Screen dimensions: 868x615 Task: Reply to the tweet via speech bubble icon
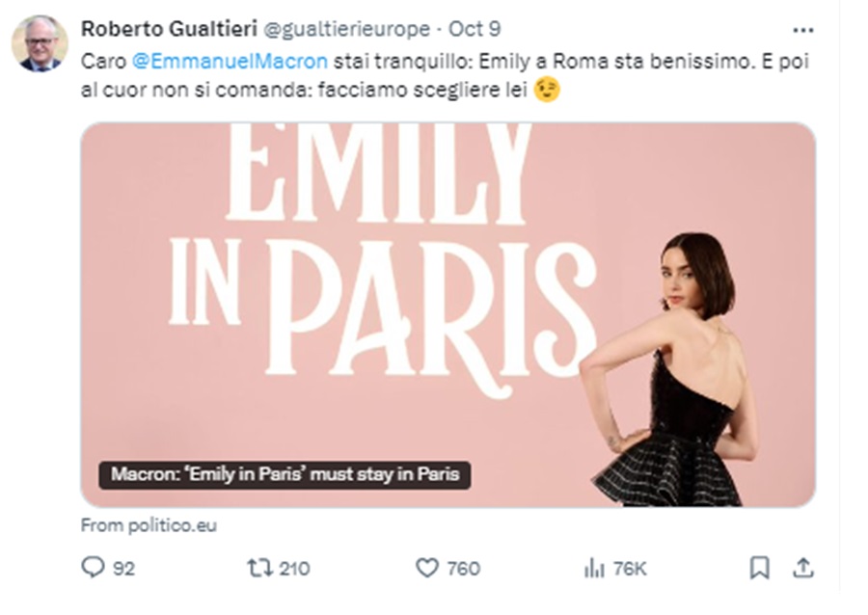coord(93,569)
